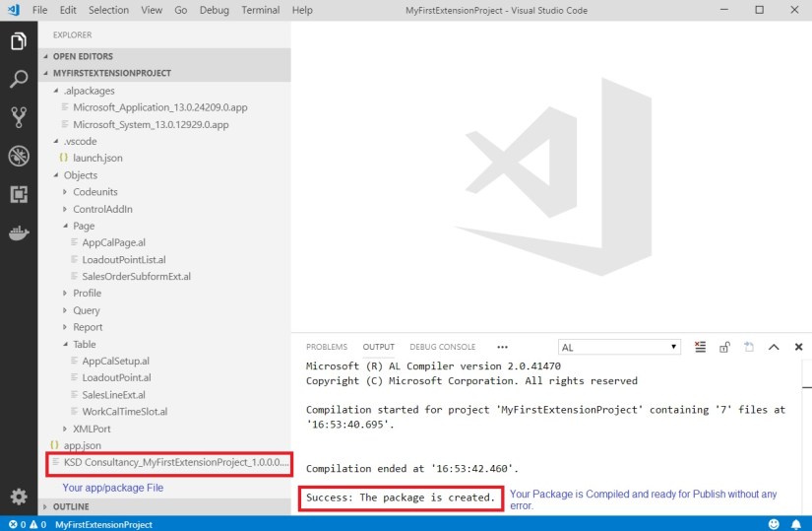Open the Debug view icon

point(18,156)
